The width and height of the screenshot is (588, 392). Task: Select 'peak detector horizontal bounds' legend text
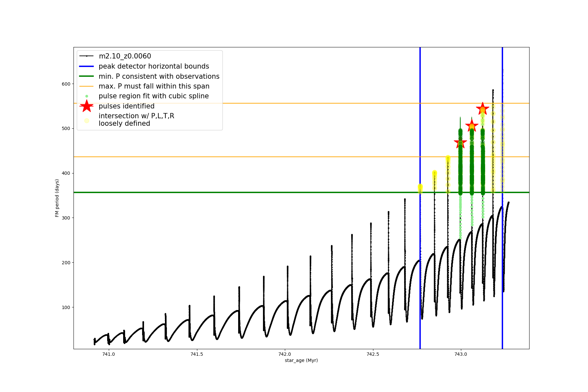[x=154, y=66]
